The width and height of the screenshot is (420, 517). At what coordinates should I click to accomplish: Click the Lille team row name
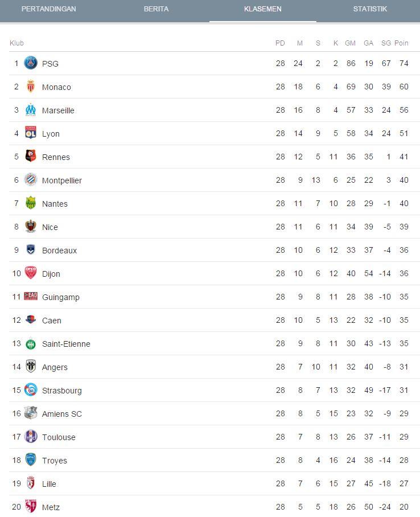49,484
